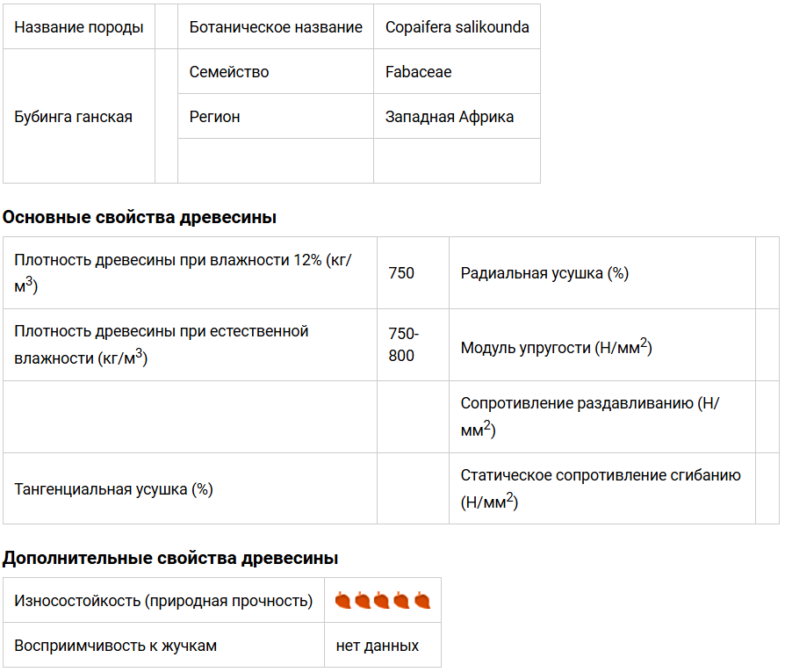This screenshot has height=672, width=785.
Task: Select the 'Copaifera salikounda' botanical name cell
Action: tap(457, 27)
